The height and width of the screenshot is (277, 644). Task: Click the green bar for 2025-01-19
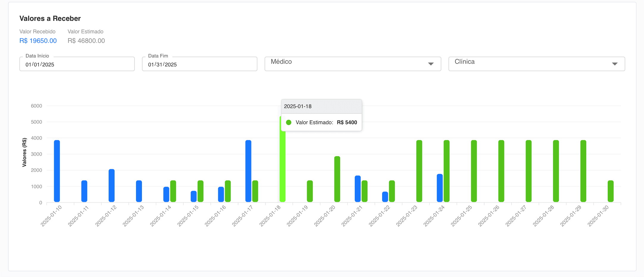click(310, 191)
